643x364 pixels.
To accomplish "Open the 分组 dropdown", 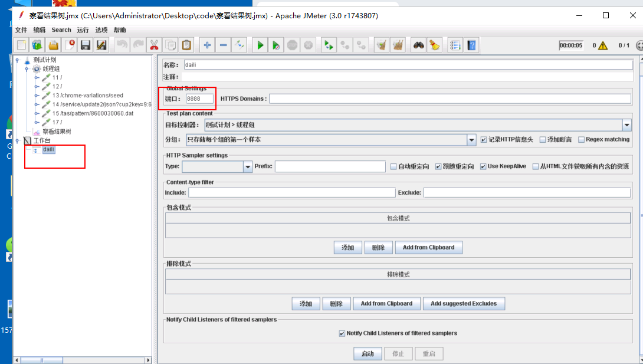I will [471, 140].
